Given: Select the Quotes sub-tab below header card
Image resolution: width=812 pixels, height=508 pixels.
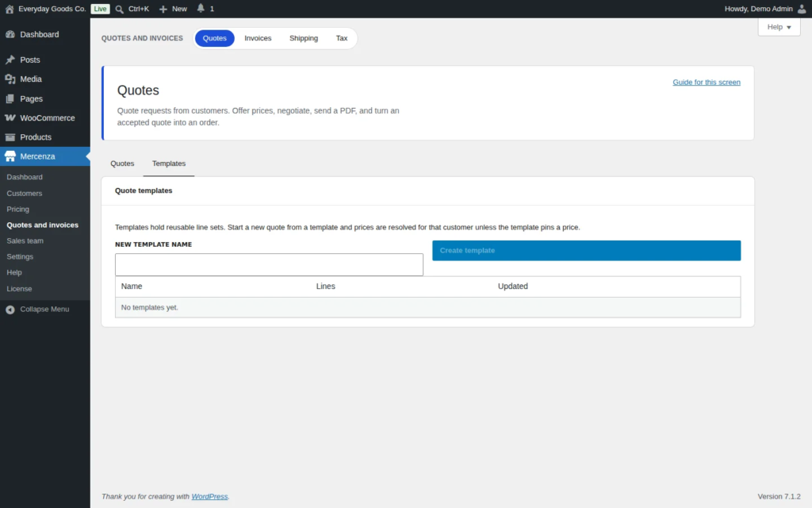Looking at the screenshot, I should pos(122,164).
